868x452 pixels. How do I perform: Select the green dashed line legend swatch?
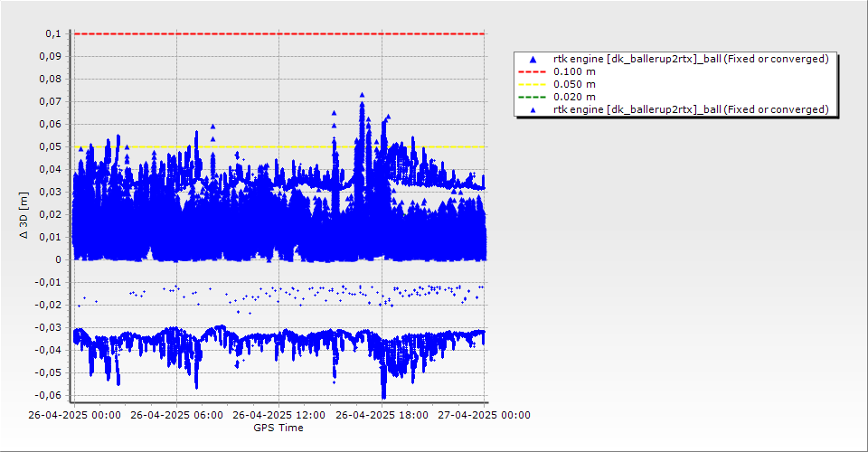pos(532,97)
